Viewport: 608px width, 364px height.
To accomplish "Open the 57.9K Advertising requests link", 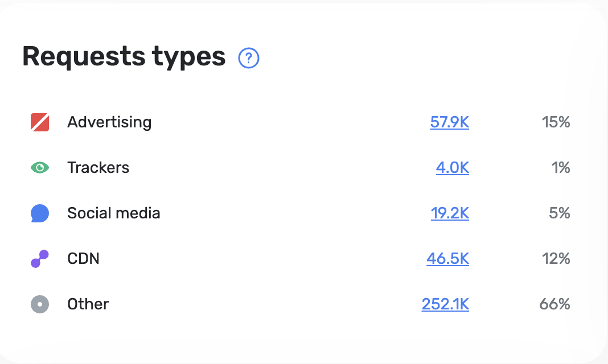I will tap(449, 122).
